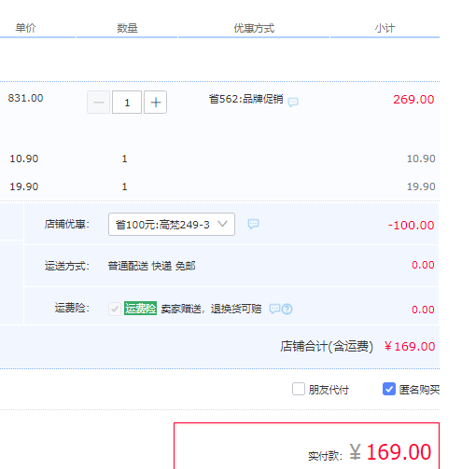Click the quantity input field
The width and height of the screenshot is (476, 469).
click(127, 103)
